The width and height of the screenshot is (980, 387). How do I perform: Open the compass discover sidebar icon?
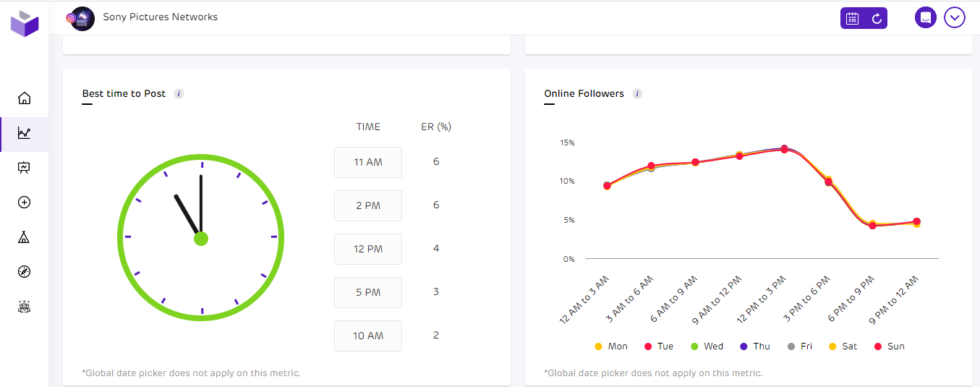tap(24, 272)
